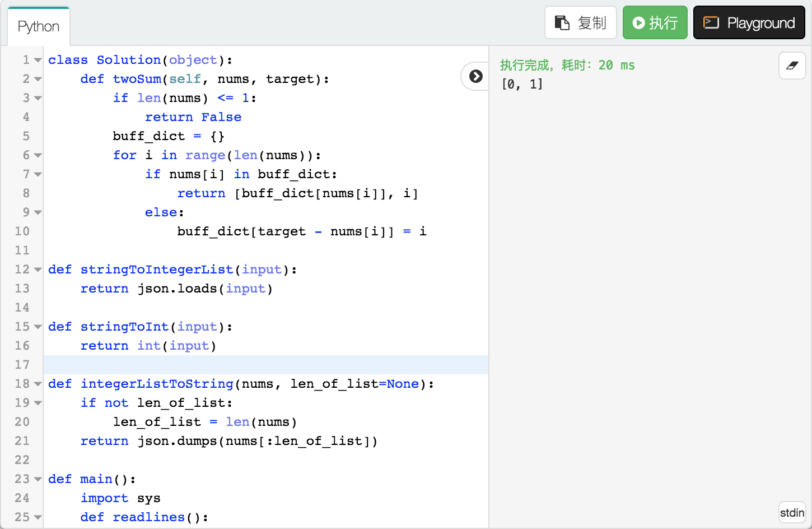812x529 pixels.
Task: Fold the else block on line 9
Action: pyautogui.click(x=38, y=212)
